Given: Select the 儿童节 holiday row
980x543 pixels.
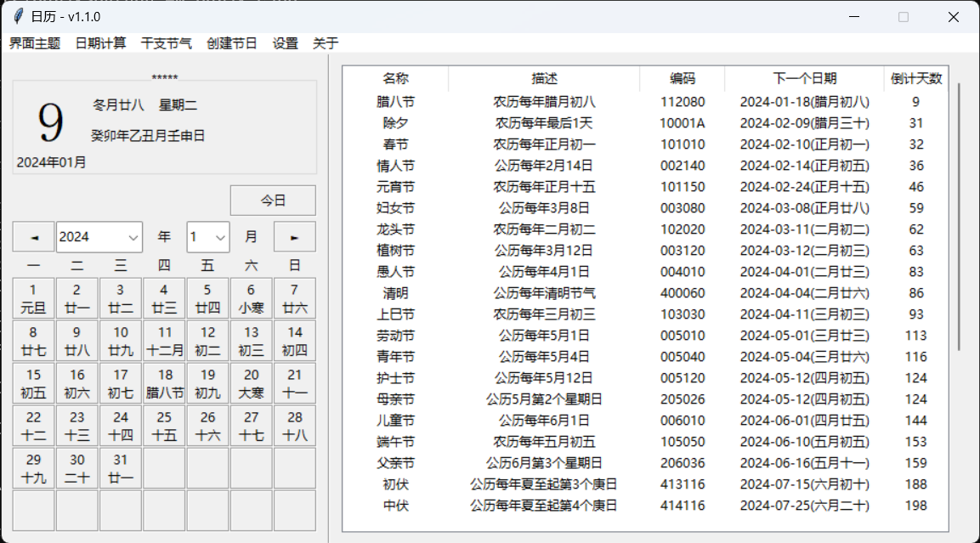Looking at the screenshot, I should (x=646, y=421).
